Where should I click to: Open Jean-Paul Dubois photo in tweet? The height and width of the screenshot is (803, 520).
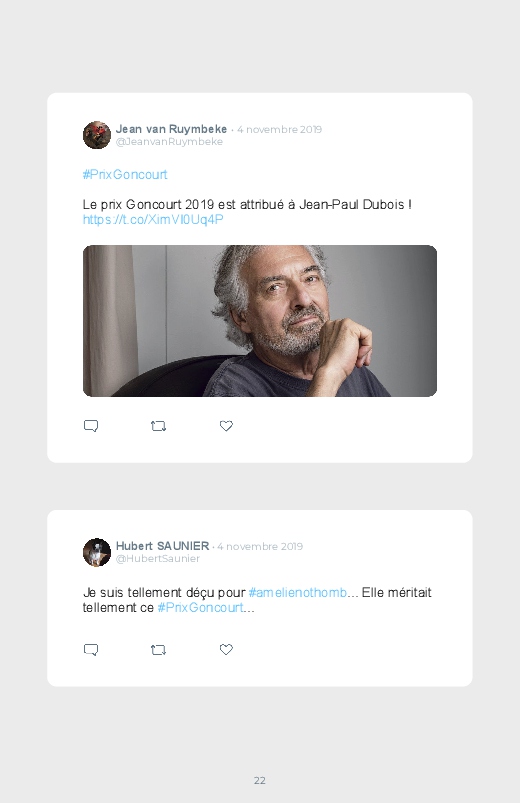tap(260, 321)
